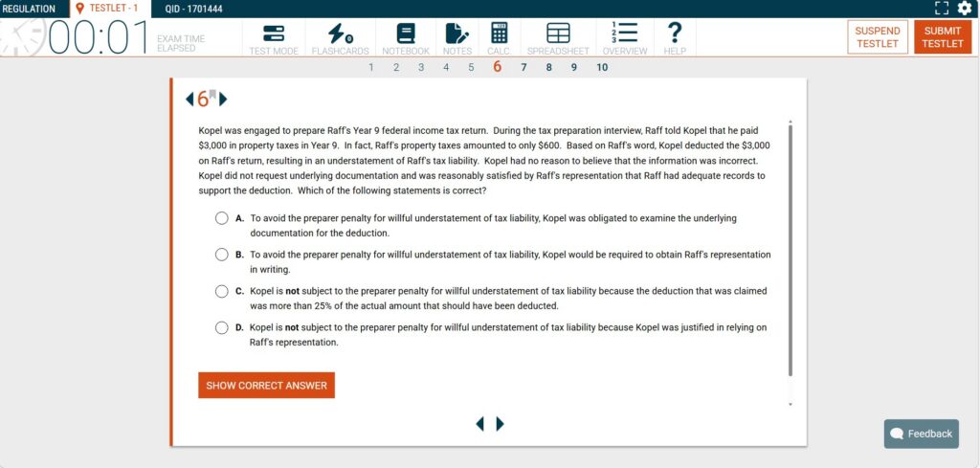Click Show Correct Answer button

point(266,386)
